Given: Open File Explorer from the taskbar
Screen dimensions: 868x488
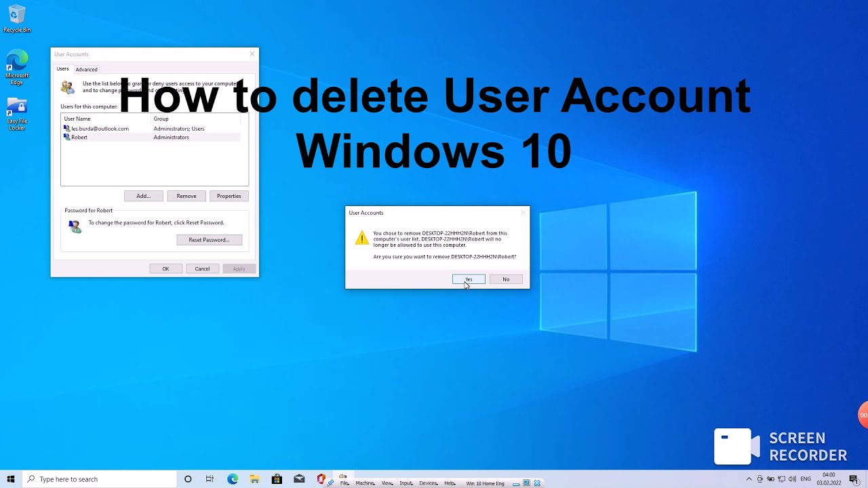Looking at the screenshot, I should click(x=254, y=479).
